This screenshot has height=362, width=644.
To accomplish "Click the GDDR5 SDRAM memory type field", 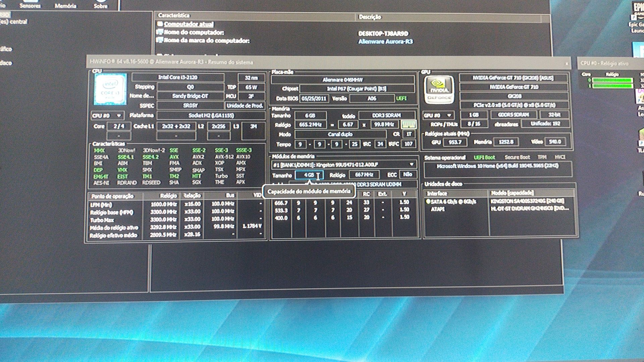I will point(514,115).
